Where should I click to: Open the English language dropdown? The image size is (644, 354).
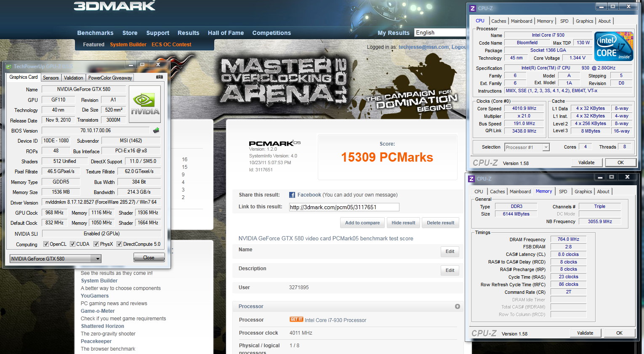440,32
